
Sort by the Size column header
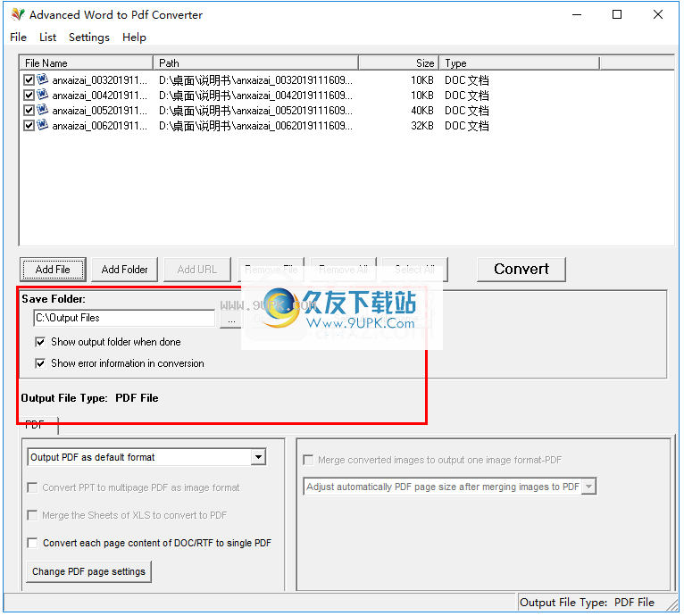point(399,63)
